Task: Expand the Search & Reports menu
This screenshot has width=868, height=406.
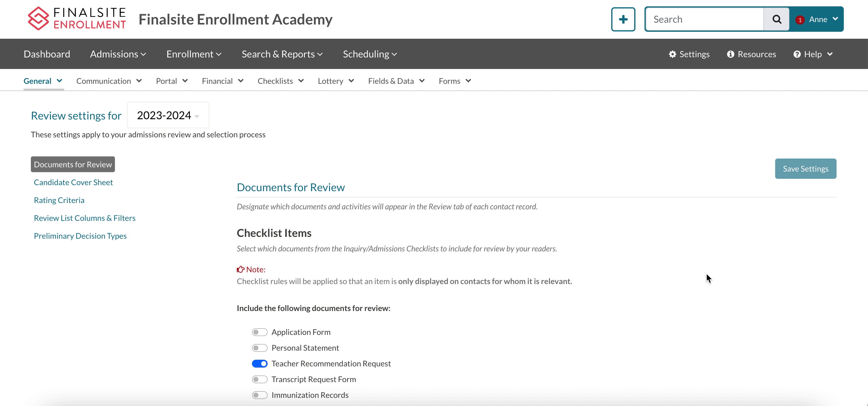Action: 282,54
